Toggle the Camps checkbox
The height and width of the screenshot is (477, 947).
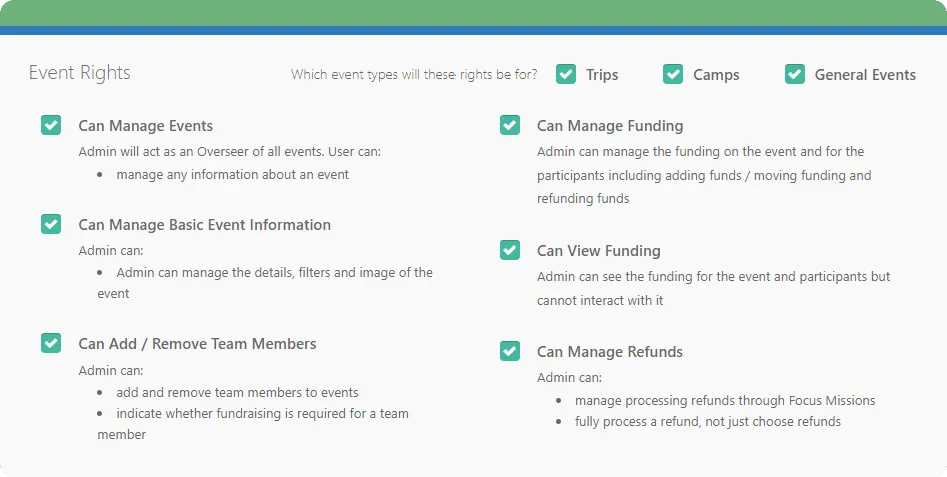click(673, 74)
